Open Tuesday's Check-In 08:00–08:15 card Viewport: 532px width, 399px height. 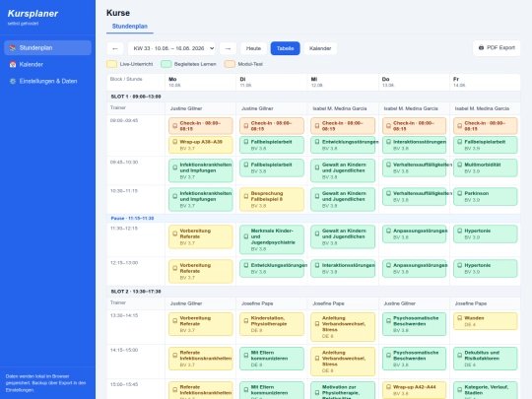(x=272, y=126)
